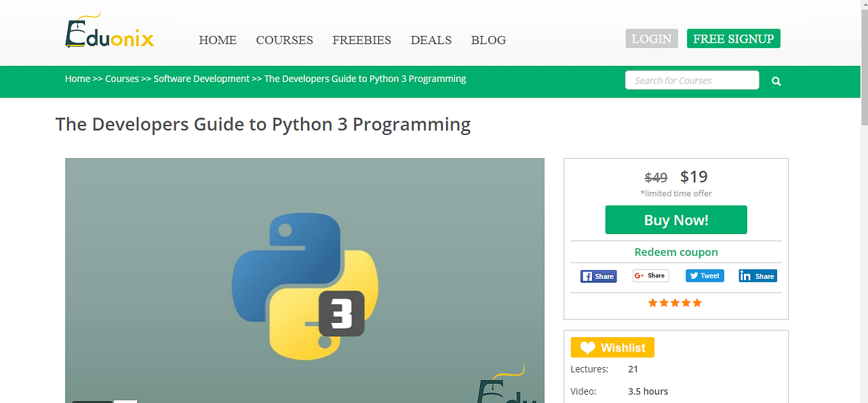The height and width of the screenshot is (403, 868).
Task: Share the course via Google+
Action: click(x=650, y=275)
